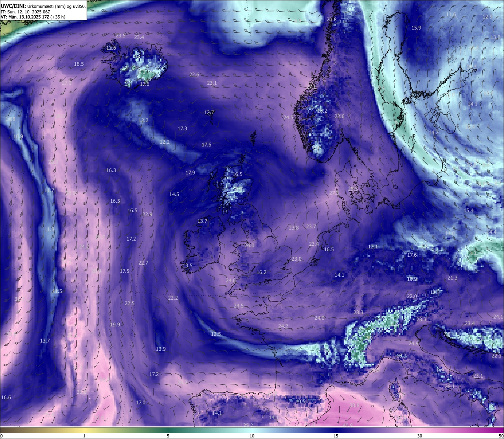Click the color scale label '1'

(x=84, y=436)
